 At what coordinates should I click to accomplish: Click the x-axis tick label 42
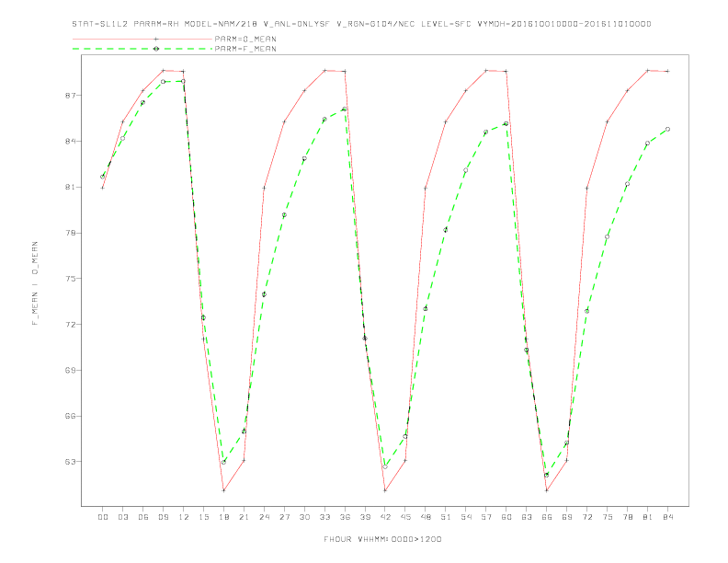(x=385, y=517)
